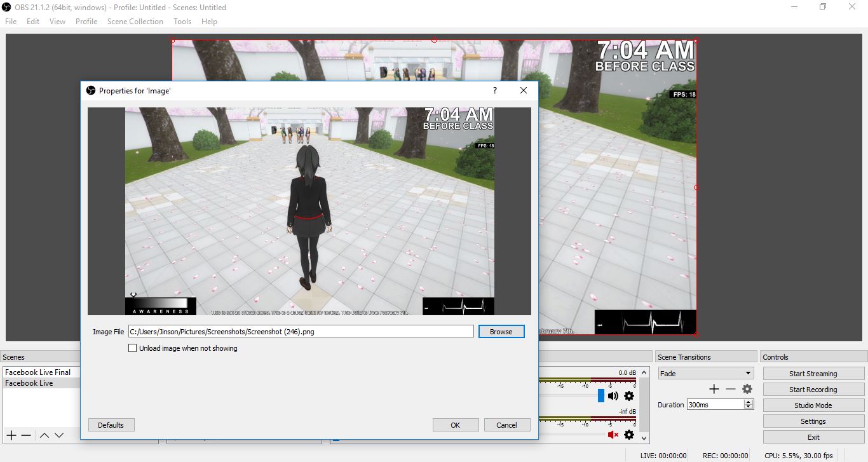The image size is (868, 462).
Task: Click Start Recording
Action: 813,390
